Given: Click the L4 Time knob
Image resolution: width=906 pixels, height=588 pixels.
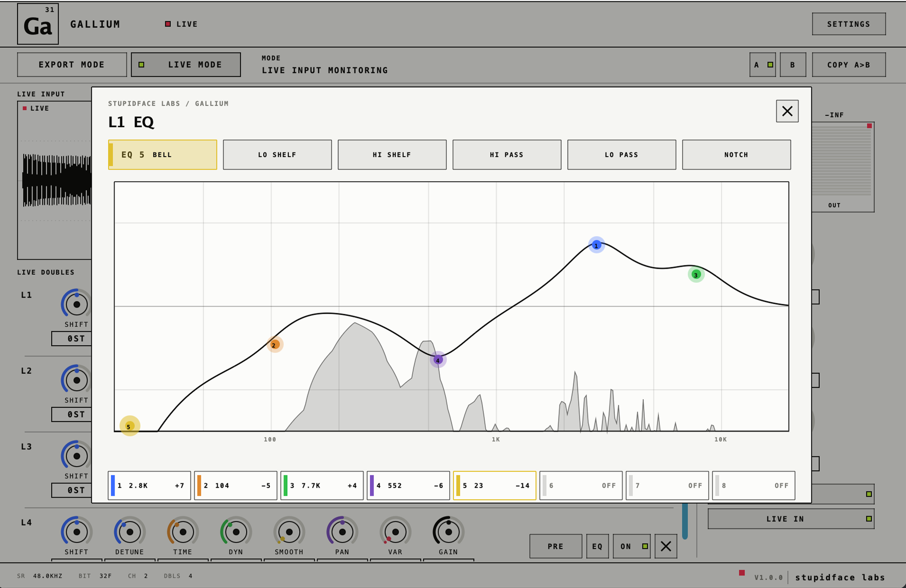Looking at the screenshot, I should pos(183,532).
